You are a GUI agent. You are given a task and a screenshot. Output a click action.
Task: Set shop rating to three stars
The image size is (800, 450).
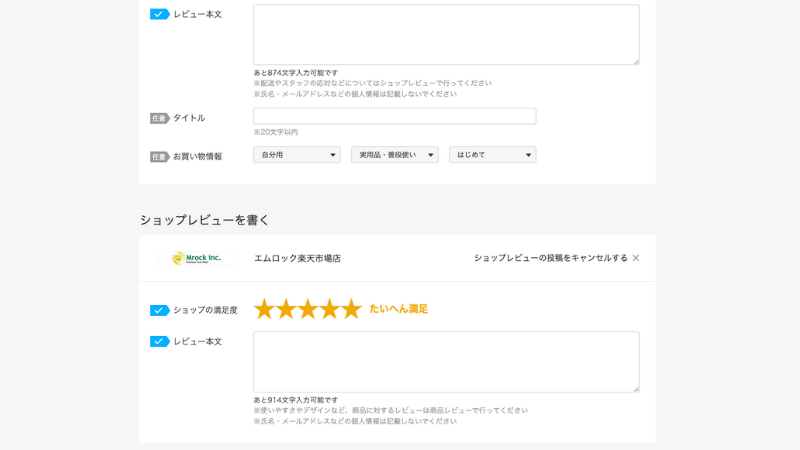pyautogui.click(x=308, y=309)
